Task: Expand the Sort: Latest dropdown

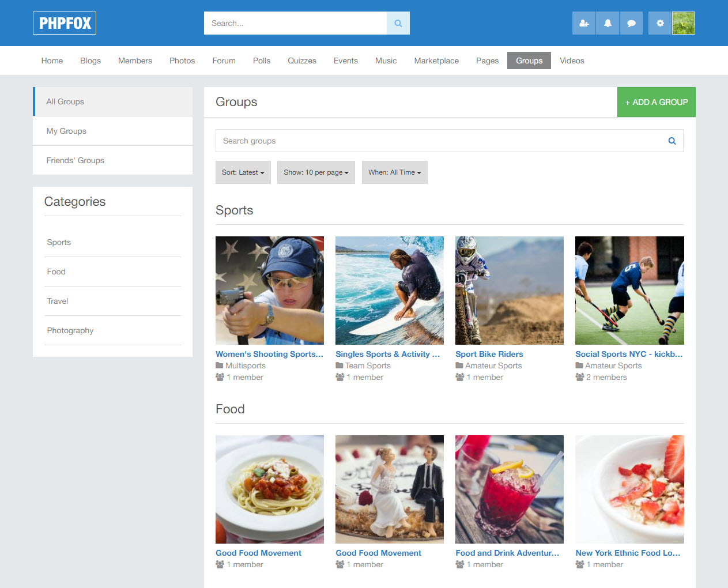Action: point(243,172)
